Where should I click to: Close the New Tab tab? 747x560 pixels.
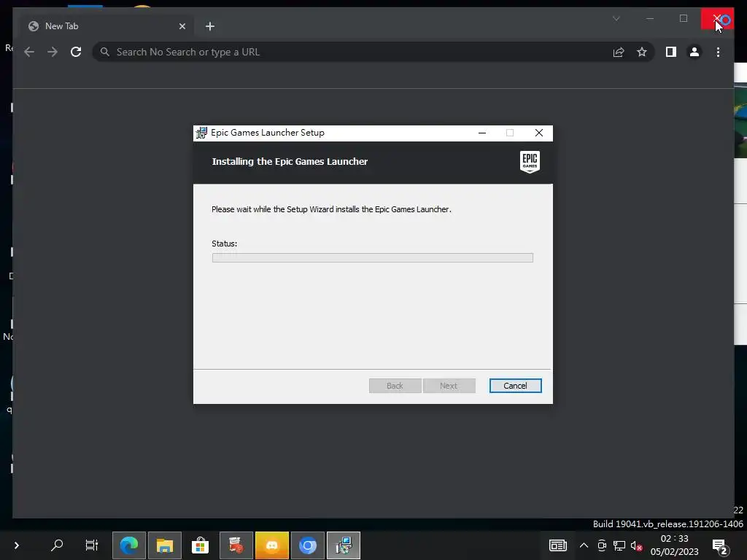click(182, 26)
